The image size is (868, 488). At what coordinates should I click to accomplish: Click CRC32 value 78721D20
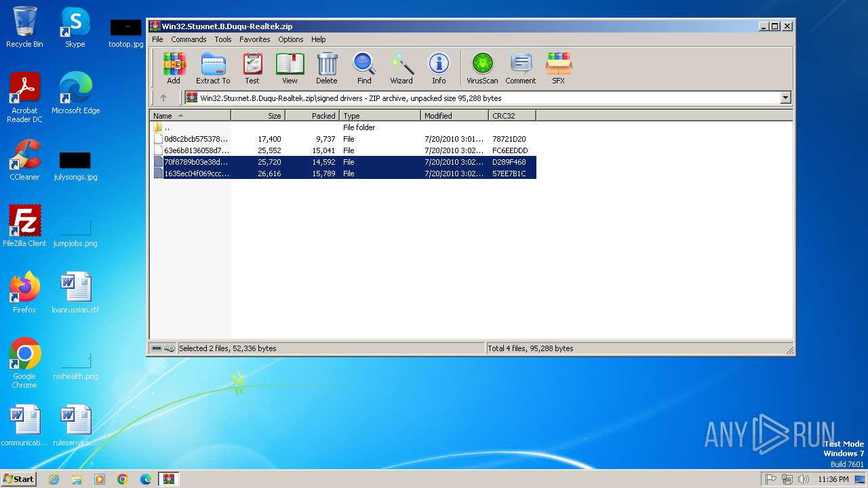(509, 139)
